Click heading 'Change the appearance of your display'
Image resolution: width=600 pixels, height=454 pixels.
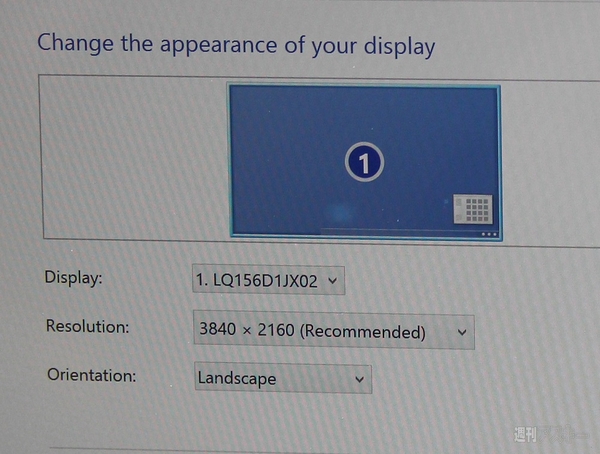(236, 45)
